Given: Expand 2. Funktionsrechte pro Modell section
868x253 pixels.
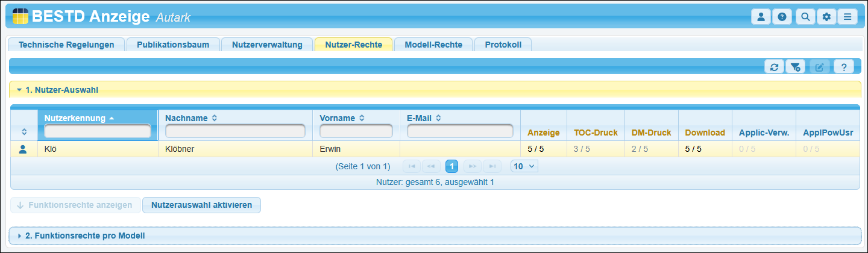Looking at the screenshot, I should tap(19, 236).
